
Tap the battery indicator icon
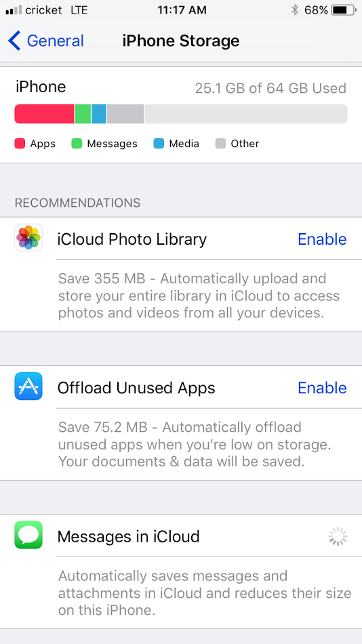[344, 10]
